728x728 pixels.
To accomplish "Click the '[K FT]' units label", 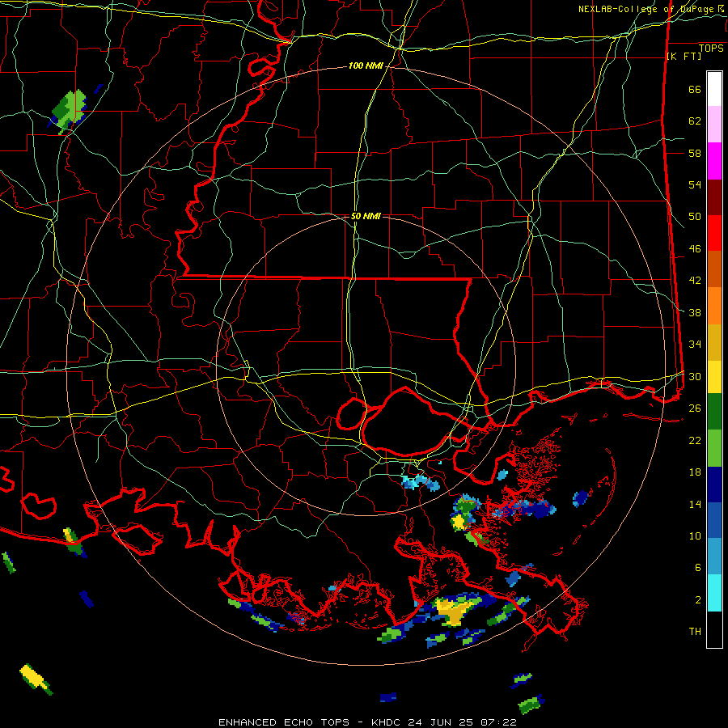I will click(x=684, y=56).
